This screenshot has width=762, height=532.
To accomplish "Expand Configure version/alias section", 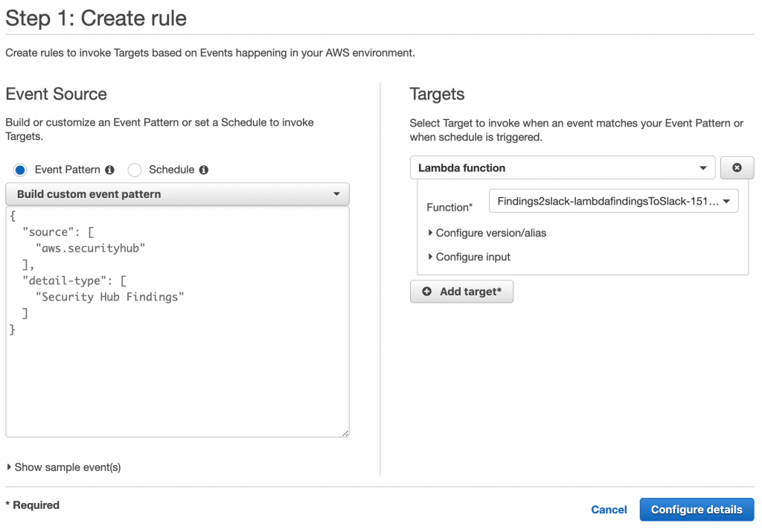I will [487, 233].
